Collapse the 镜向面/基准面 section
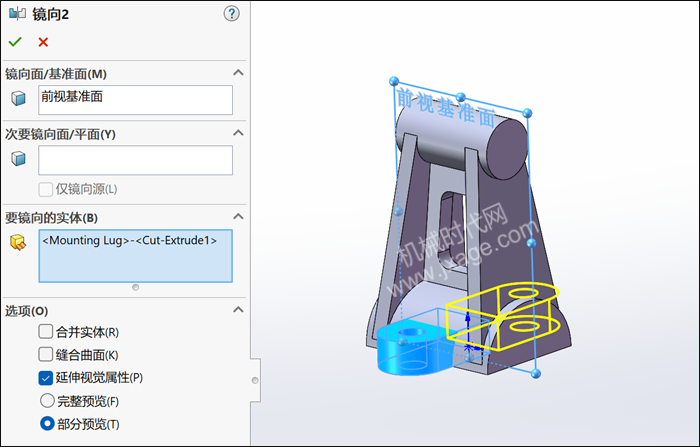This screenshot has width=700, height=447. 238,73
